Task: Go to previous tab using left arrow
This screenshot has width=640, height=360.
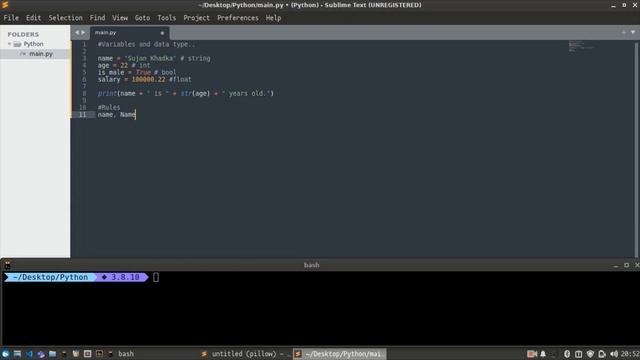Action: click(x=77, y=33)
